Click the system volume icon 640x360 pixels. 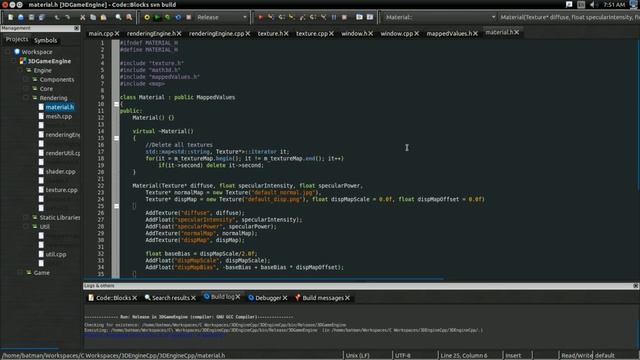(x=594, y=4)
